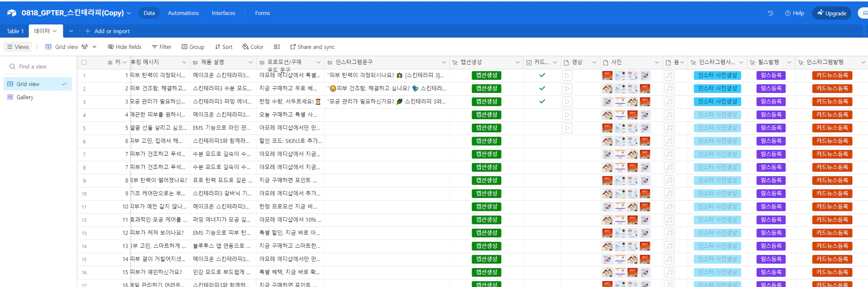Open first photo thumbnail in 피부 탄력이 걱정되시 row

(607, 75)
